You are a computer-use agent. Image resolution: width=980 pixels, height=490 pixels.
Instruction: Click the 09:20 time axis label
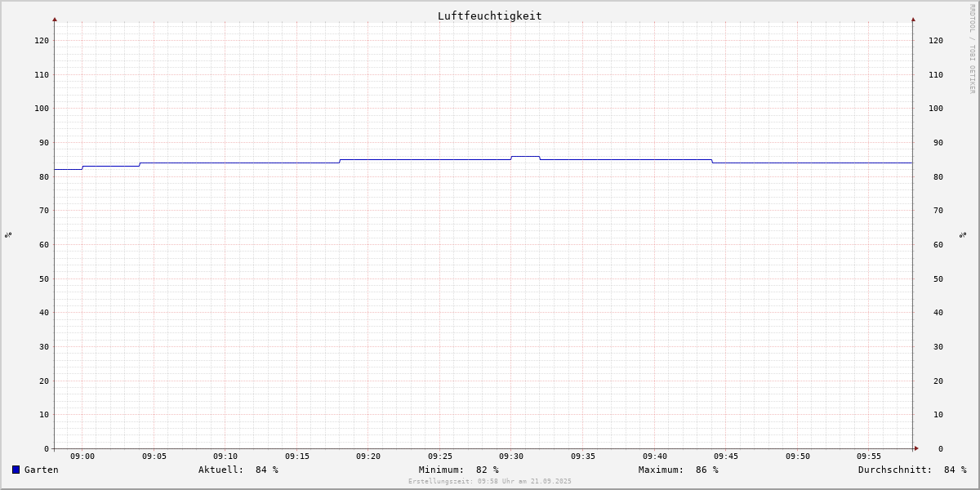point(368,457)
